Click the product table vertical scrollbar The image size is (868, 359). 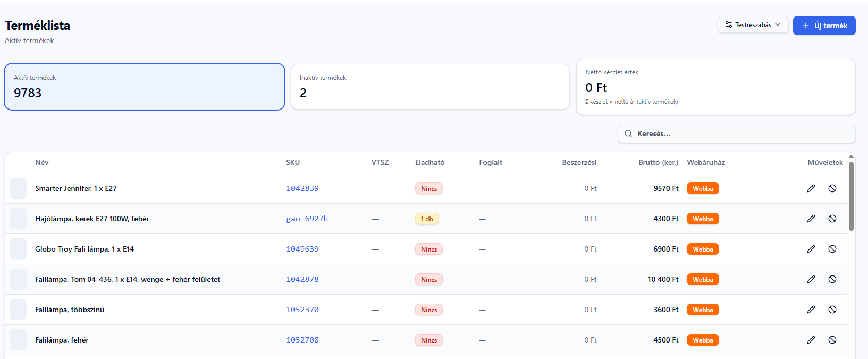click(x=851, y=196)
